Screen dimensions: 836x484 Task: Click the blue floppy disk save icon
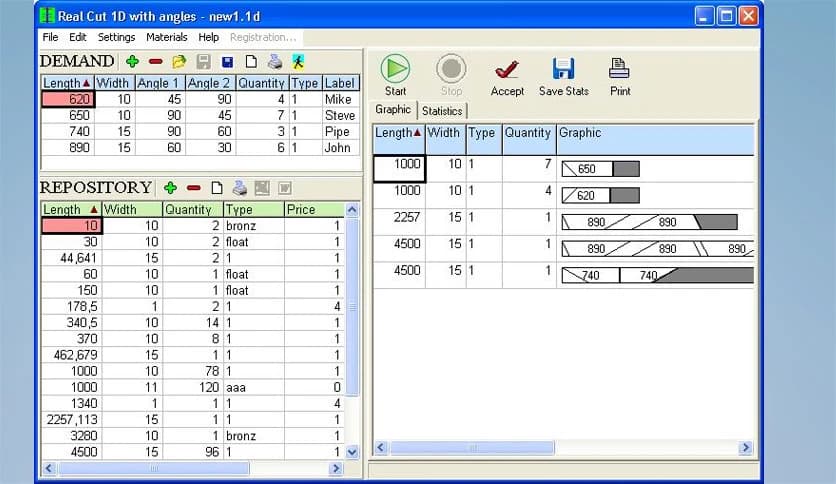coord(228,62)
